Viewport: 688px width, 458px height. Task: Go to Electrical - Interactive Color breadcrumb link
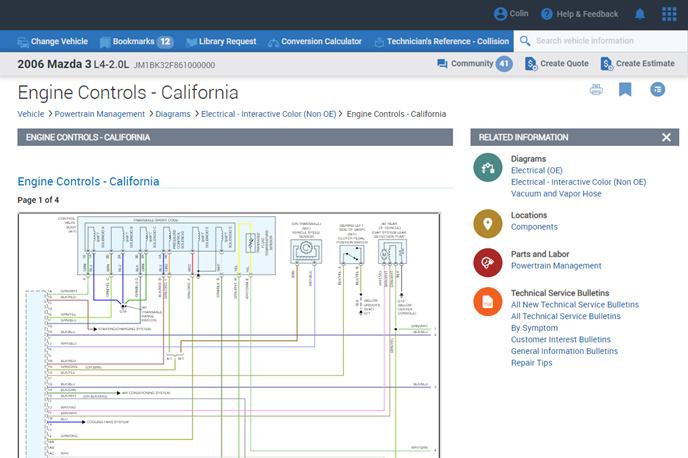click(269, 114)
